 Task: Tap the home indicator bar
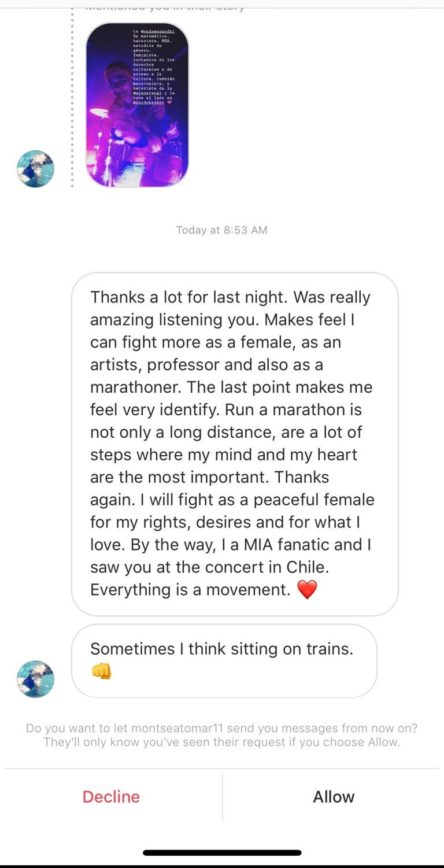click(x=222, y=852)
